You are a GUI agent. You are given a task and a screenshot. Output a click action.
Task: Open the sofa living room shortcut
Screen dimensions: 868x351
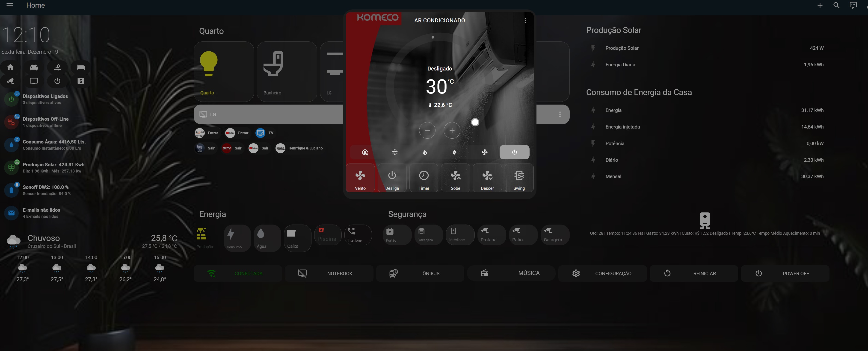pos(34,67)
